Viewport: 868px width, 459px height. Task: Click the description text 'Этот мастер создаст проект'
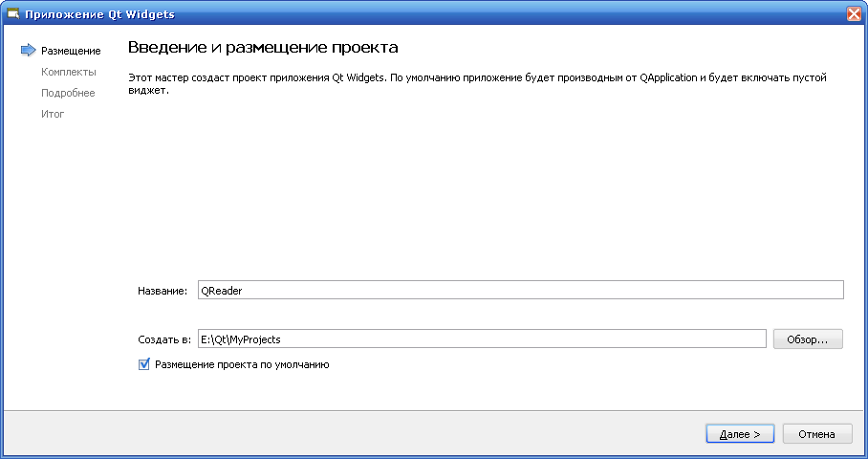coord(477,83)
